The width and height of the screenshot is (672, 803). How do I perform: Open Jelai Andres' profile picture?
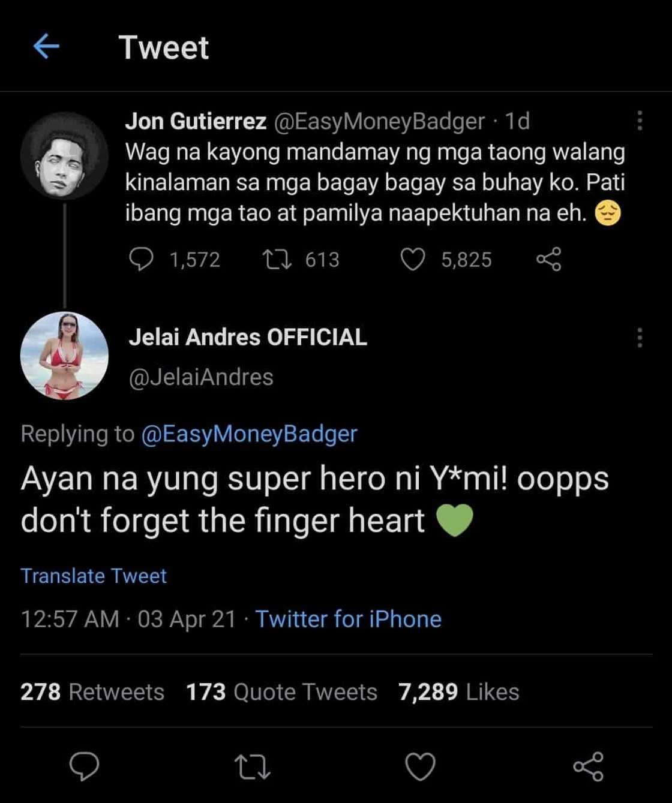point(64,356)
